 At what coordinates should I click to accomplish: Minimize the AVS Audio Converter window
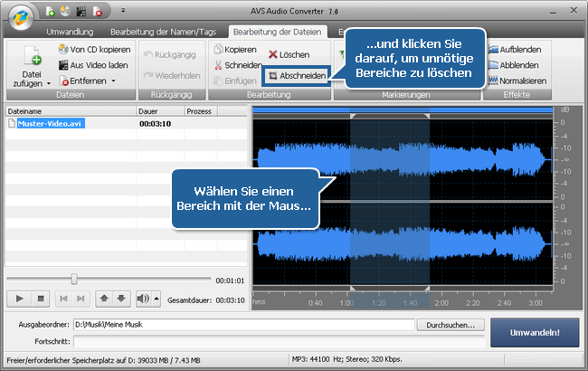[553, 12]
